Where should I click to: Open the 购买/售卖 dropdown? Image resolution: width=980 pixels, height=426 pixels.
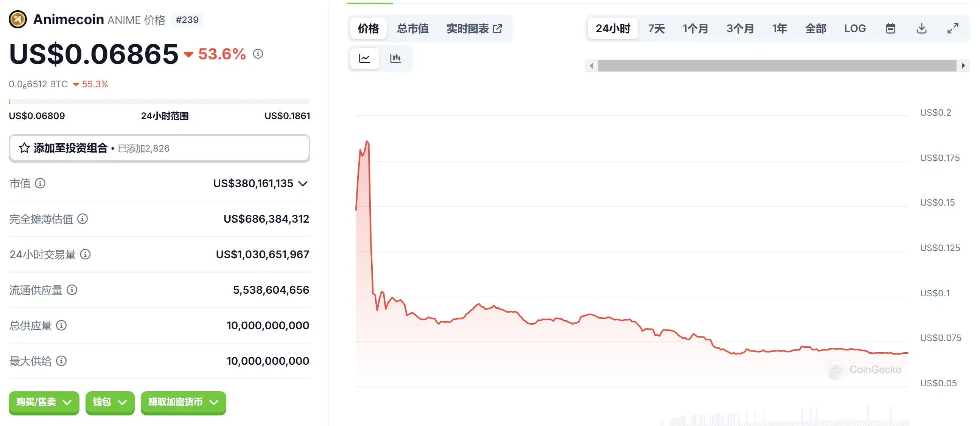[x=44, y=402]
